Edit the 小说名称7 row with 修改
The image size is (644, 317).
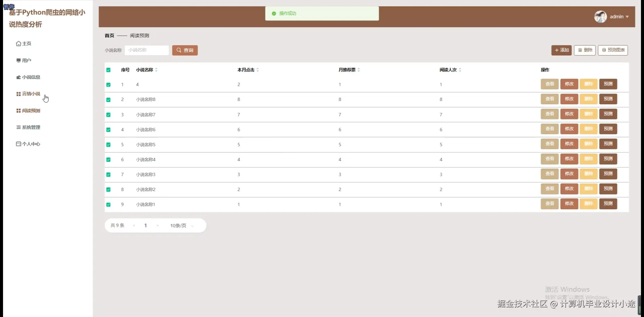[569, 114]
